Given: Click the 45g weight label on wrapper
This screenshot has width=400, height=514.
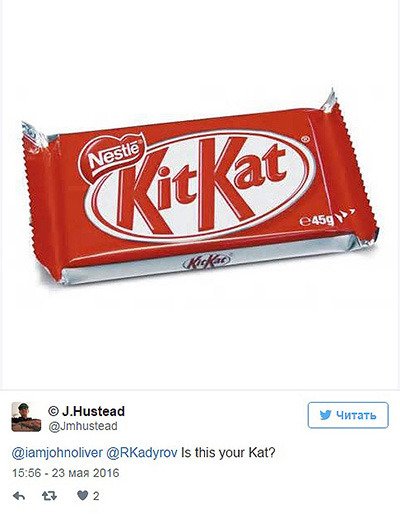Looking at the screenshot, I should tap(320, 220).
